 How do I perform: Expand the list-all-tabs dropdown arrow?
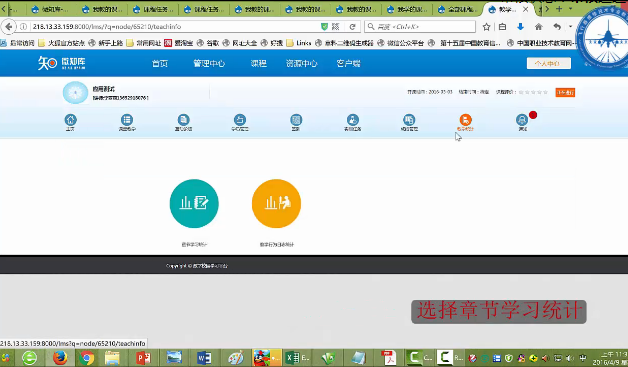click(x=570, y=8)
